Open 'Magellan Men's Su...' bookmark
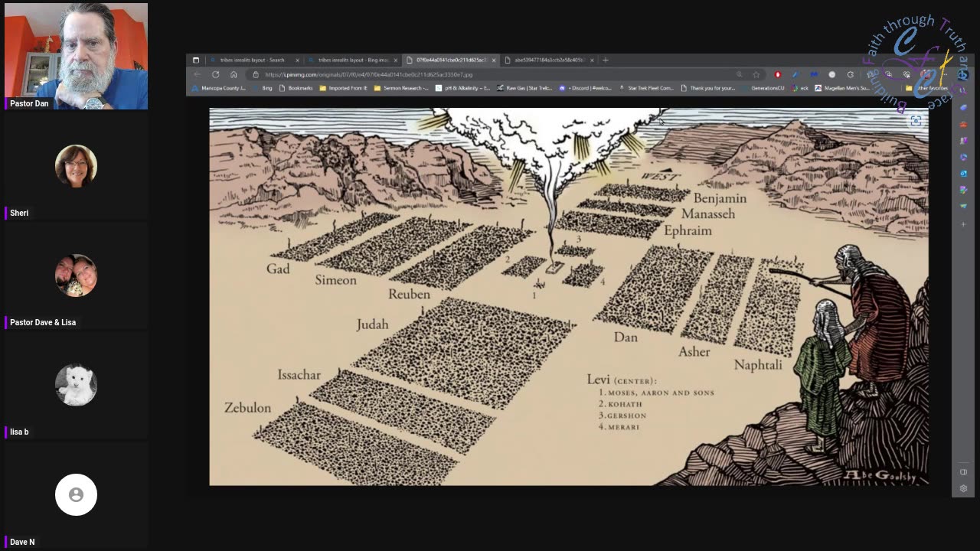 (842, 88)
